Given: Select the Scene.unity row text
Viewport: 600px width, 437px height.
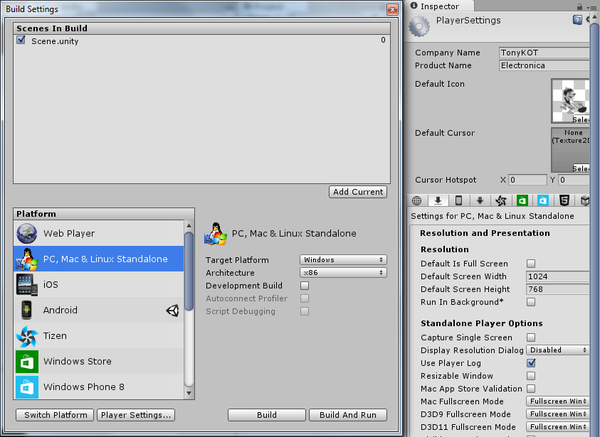Looking at the screenshot, I should [55, 41].
